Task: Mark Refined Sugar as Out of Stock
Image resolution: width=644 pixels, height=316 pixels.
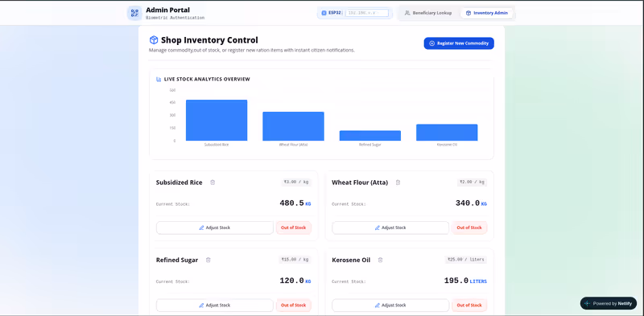Action: pyautogui.click(x=294, y=306)
